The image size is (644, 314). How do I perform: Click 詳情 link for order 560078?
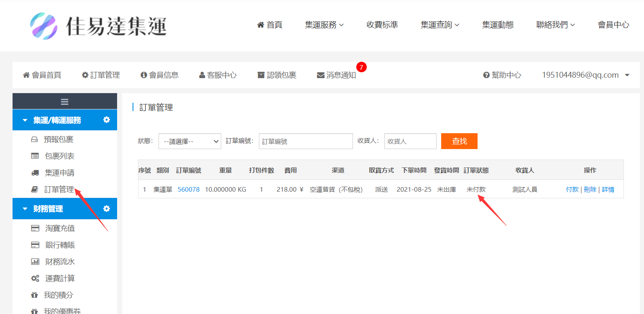pyautogui.click(x=608, y=190)
